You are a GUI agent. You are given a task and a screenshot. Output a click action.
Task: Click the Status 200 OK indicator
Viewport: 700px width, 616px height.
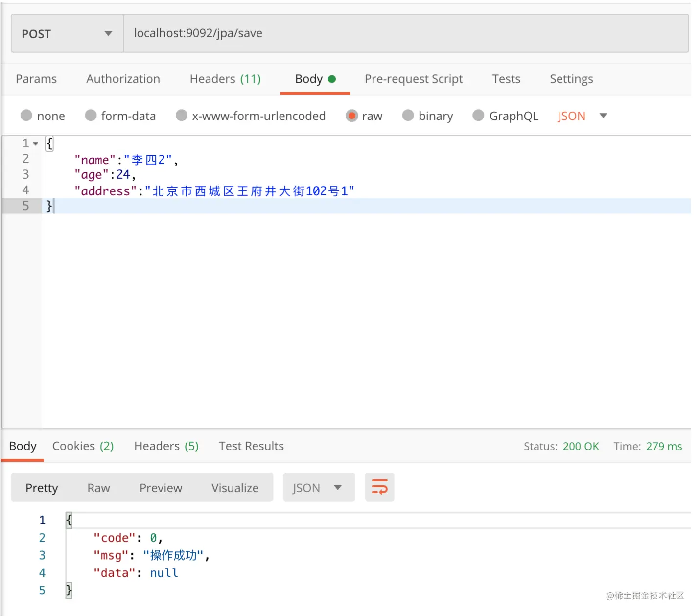pyautogui.click(x=561, y=446)
